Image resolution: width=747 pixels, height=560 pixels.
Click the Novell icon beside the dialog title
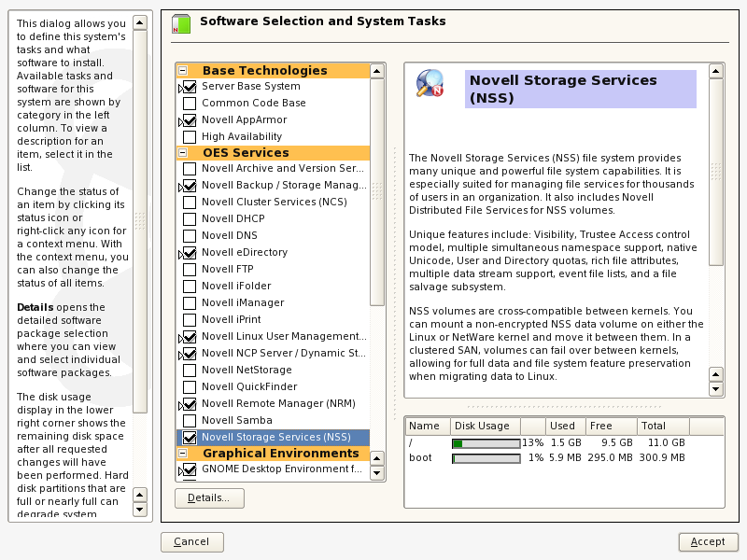180,23
